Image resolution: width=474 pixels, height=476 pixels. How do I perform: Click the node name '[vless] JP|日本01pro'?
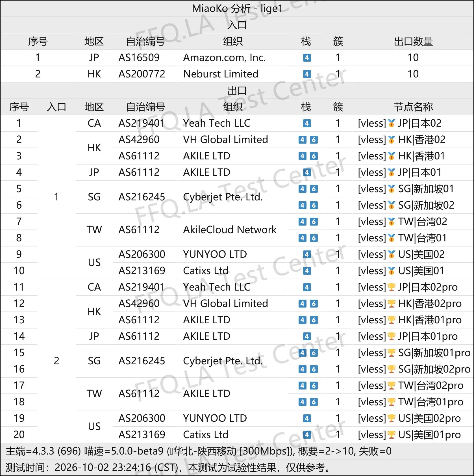tap(408, 336)
